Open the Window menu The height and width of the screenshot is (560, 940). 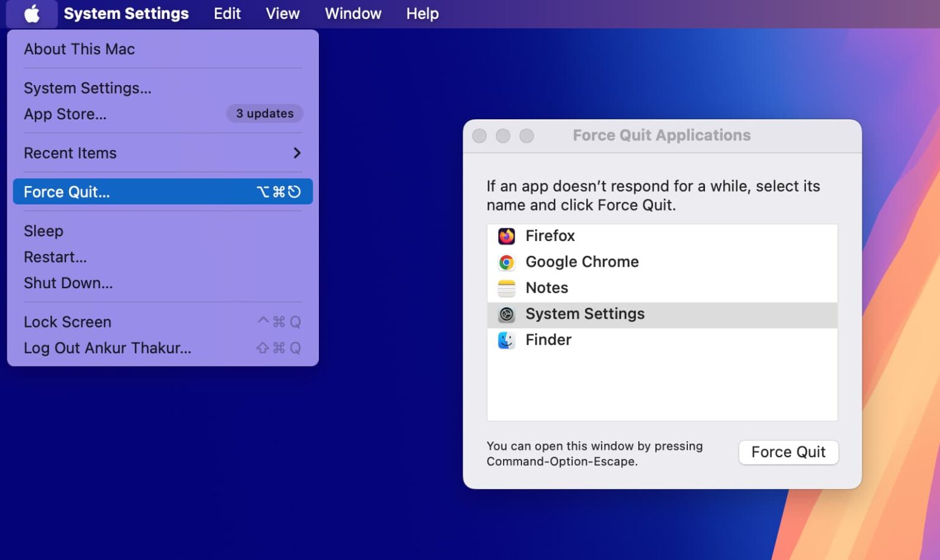[x=353, y=13]
